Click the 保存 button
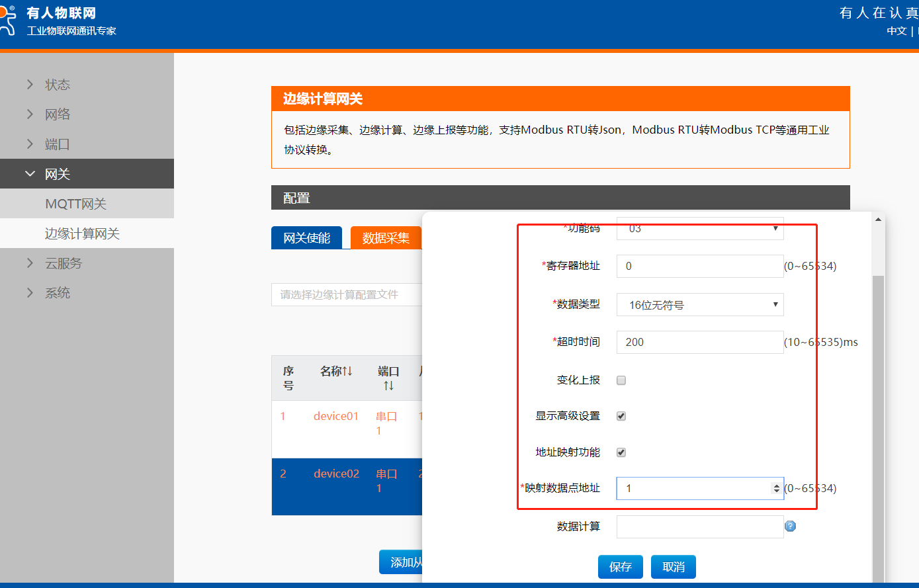The width and height of the screenshot is (919, 588). 620,567
